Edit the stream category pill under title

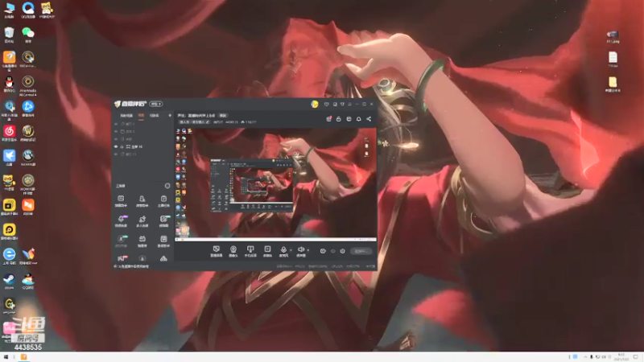(194, 122)
